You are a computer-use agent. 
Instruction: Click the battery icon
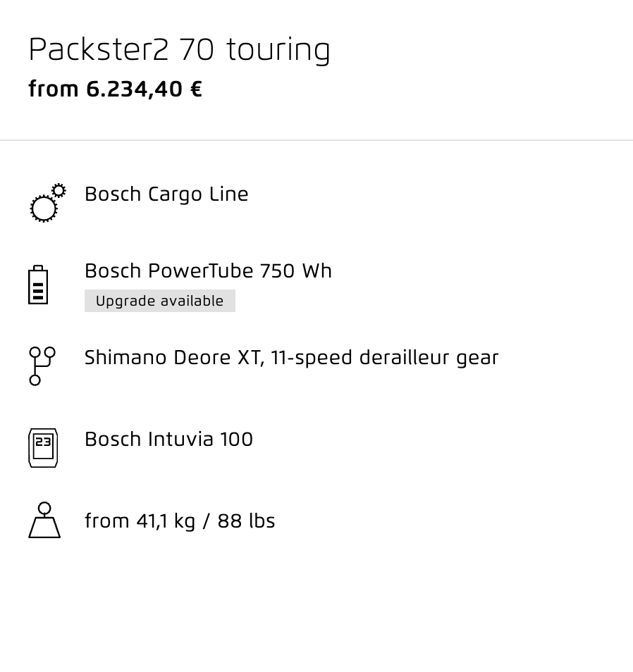click(x=38, y=285)
